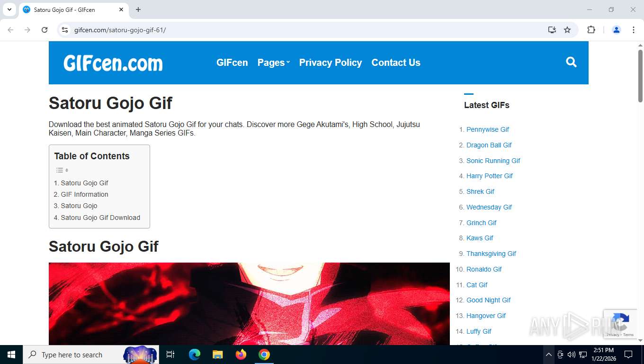
Task: Click the volume speaker tray icon
Action: [572, 355]
